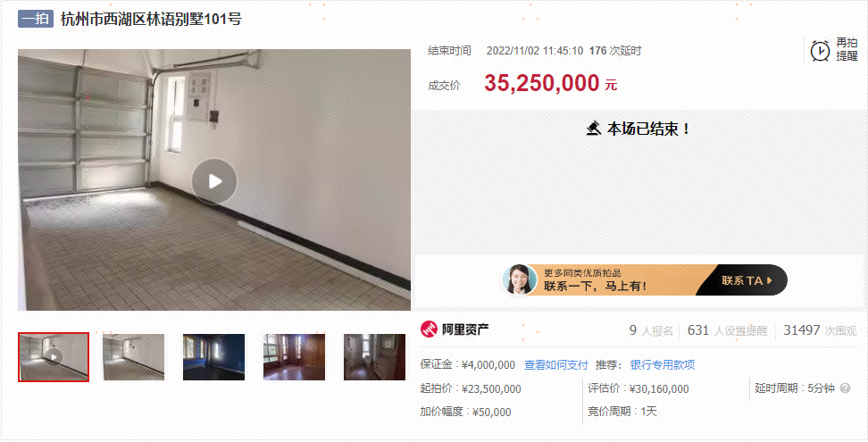Play the property video in main viewer
Viewport: 868px width, 442px height.
click(x=214, y=181)
